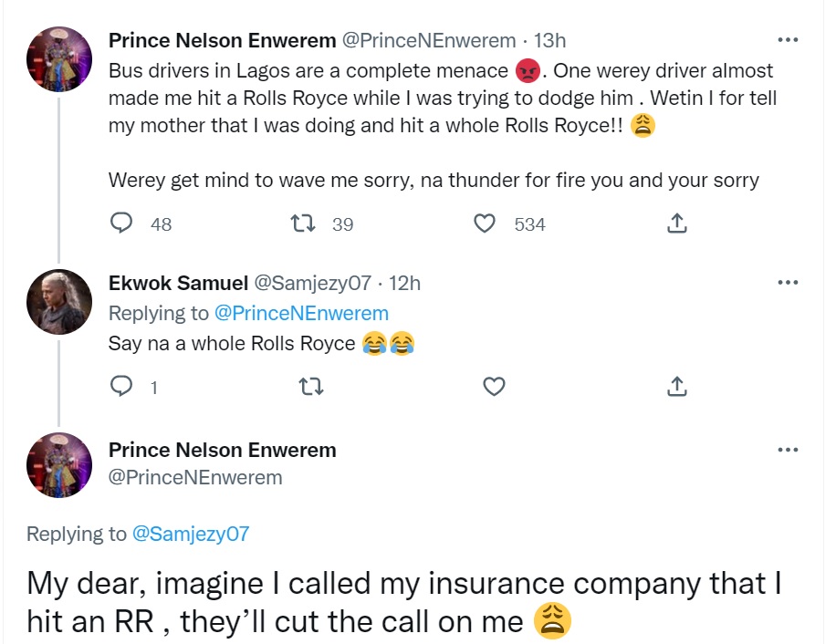Open the 13h timestamp of first tweet
Image resolution: width=836 pixels, height=644 pixels.
pos(550,41)
